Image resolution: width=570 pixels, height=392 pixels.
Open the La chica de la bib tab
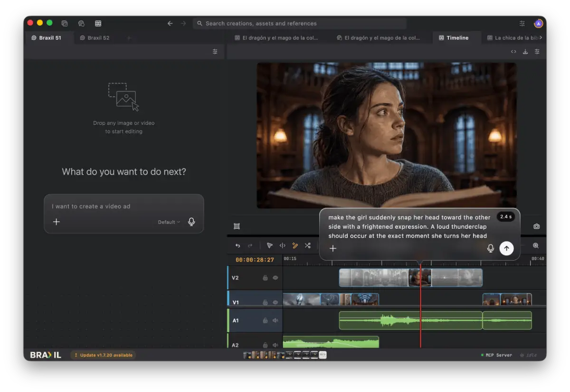click(513, 38)
